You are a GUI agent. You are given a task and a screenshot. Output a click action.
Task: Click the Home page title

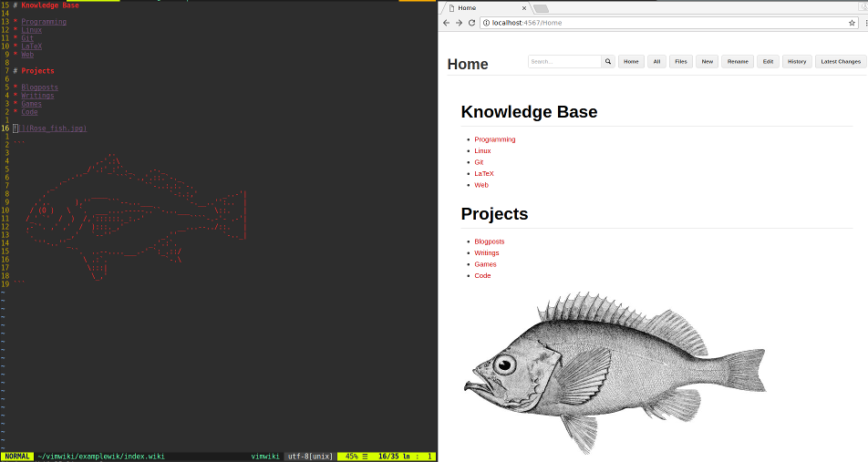tap(467, 64)
